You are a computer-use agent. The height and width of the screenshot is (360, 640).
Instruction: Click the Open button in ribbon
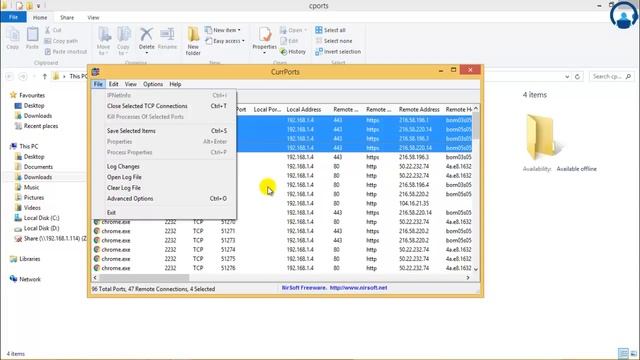click(x=293, y=30)
